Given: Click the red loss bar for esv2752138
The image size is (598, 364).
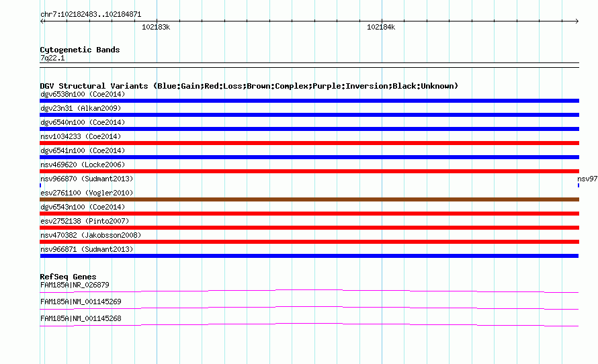Looking at the screenshot, I should coord(309,228).
